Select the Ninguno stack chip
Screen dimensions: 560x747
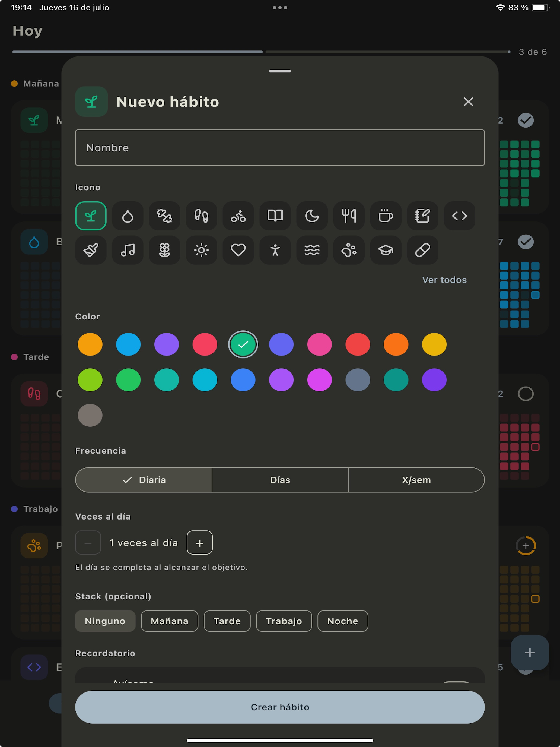(x=105, y=621)
